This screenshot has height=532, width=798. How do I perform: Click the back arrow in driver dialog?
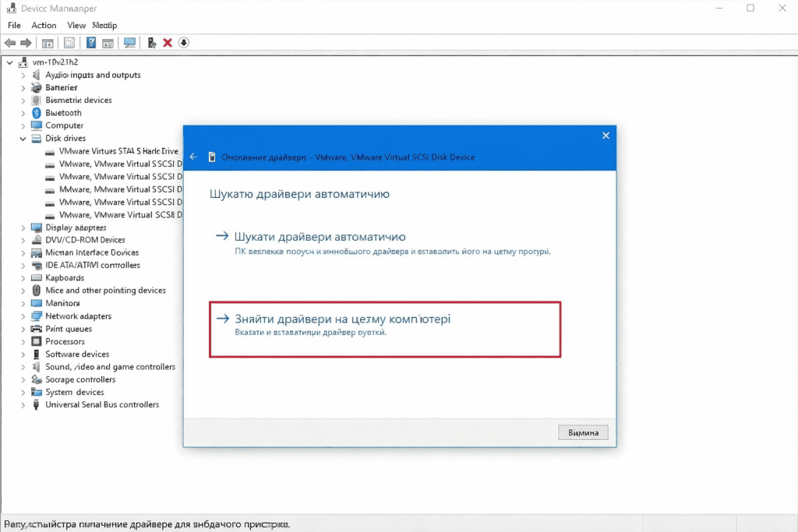[x=194, y=157]
